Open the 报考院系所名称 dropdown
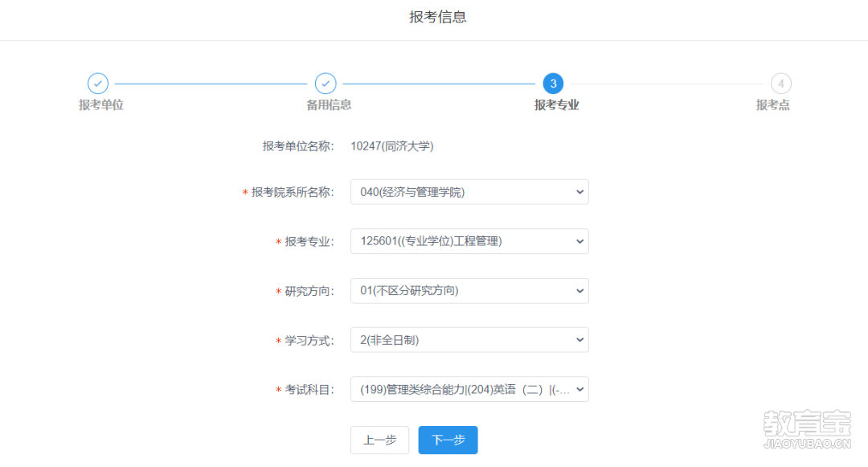 click(x=469, y=192)
